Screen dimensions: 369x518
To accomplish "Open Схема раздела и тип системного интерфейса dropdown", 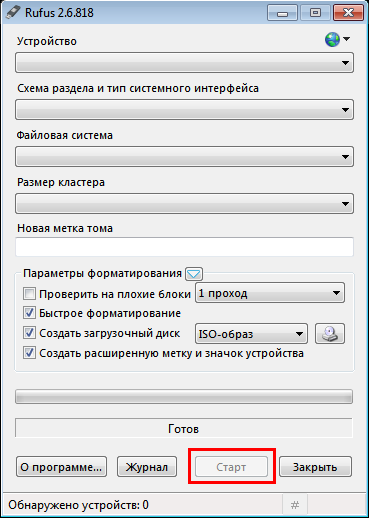I will tap(184, 109).
